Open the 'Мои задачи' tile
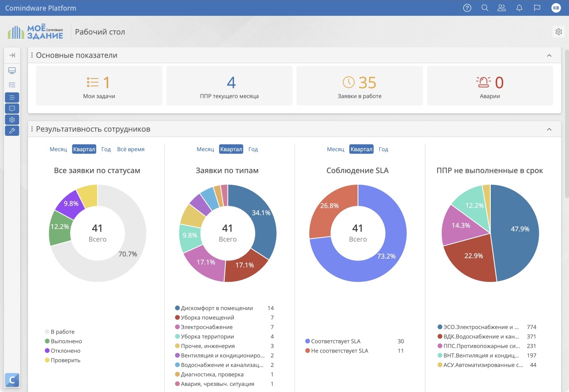Screen dimensions: 569x392 pos(99,86)
